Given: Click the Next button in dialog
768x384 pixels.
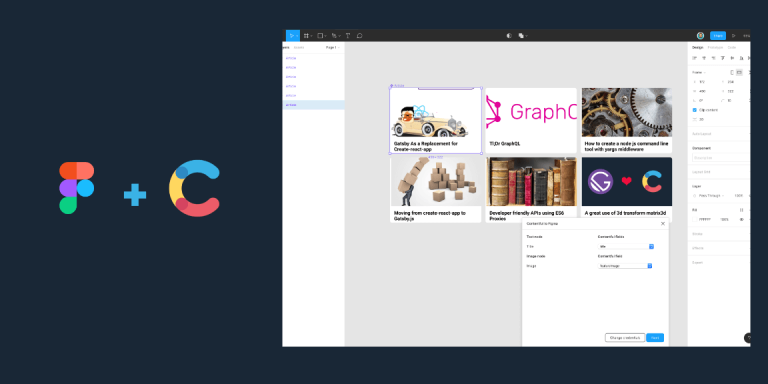Looking at the screenshot, I should click(655, 337).
